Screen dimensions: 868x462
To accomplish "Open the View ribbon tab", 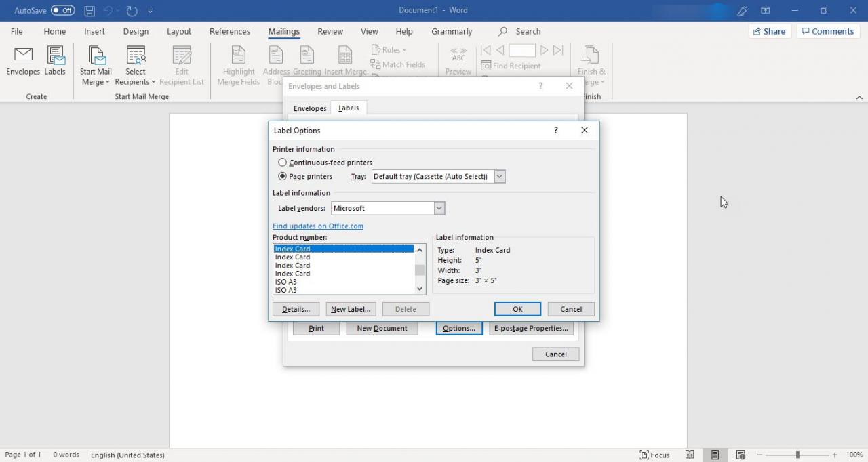I will point(370,31).
